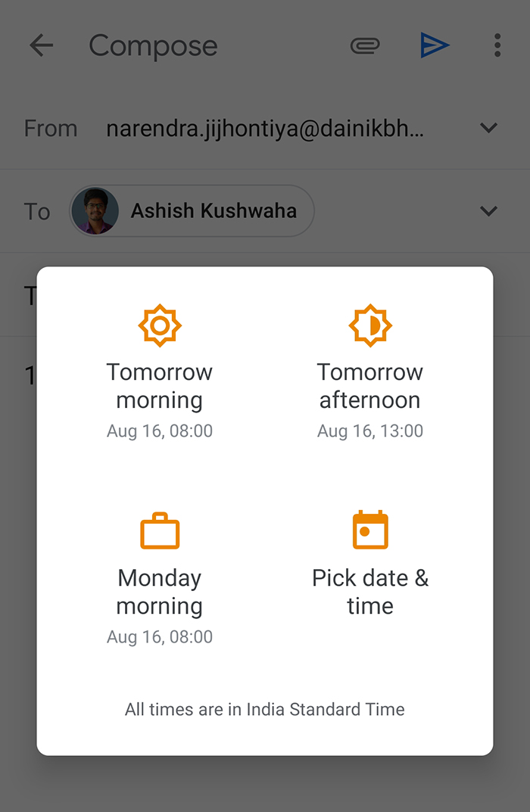The width and height of the screenshot is (530, 812).
Task: Open Pick date & time option
Action: pos(369,592)
